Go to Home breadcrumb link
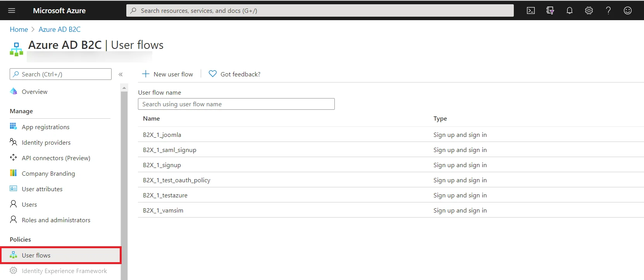The image size is (644, 280). tap(19, 29)
